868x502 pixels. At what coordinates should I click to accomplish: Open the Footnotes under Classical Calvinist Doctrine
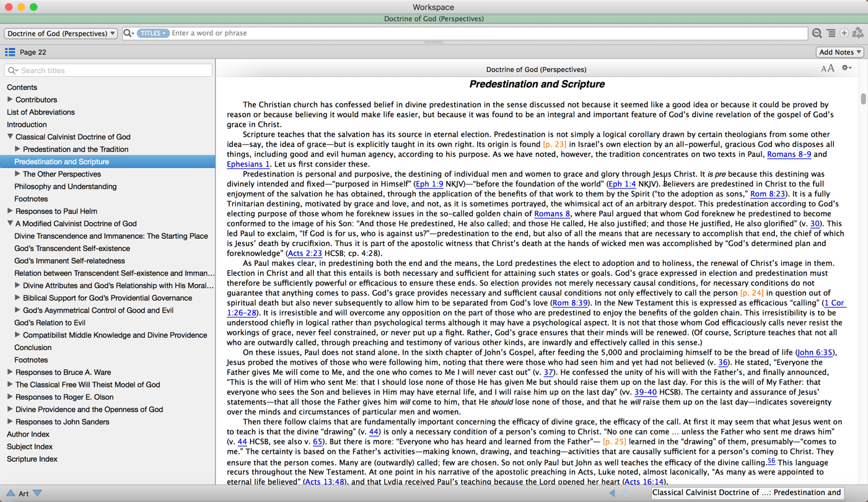(31, 199)
